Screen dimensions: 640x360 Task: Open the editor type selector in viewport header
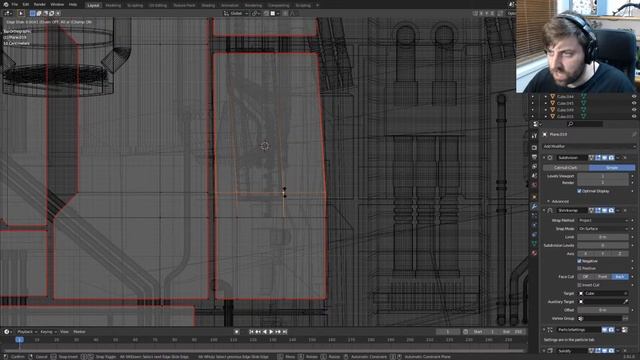pos(8,13)
